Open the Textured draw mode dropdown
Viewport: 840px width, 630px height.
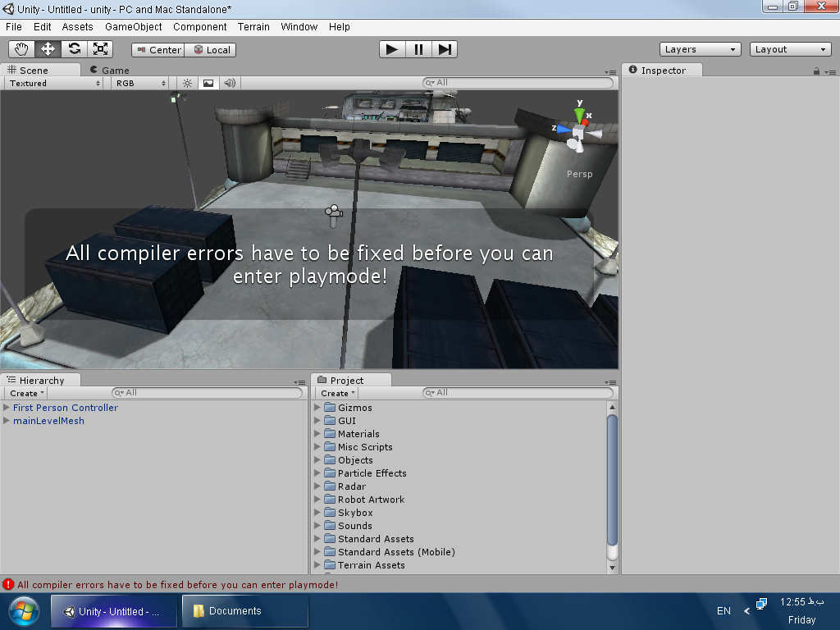55,83
